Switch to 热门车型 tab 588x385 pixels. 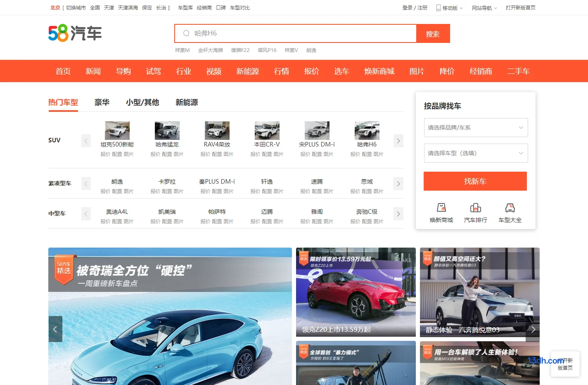pos(63,102)
